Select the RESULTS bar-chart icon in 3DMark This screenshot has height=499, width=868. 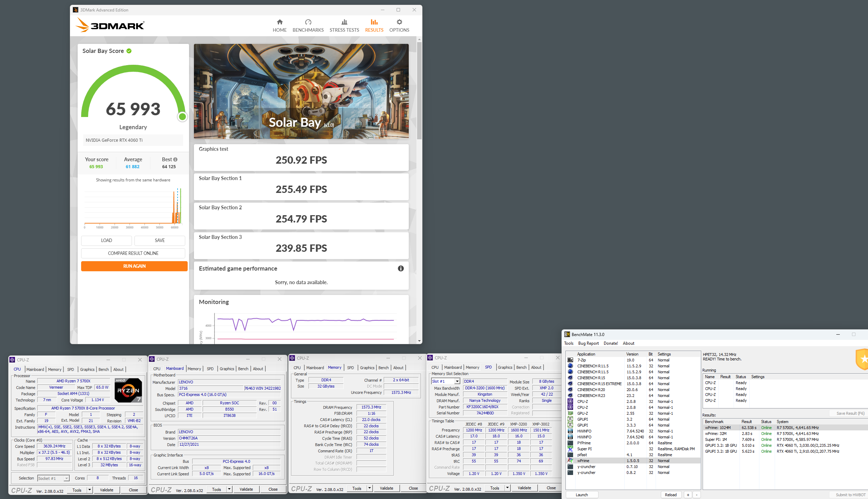(x=374, y=22)
